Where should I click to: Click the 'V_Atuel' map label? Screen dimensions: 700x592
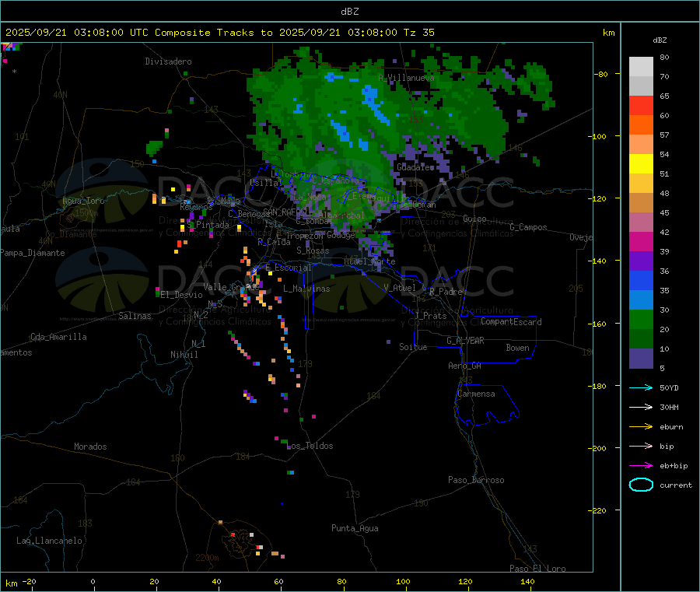pos(400,288)
